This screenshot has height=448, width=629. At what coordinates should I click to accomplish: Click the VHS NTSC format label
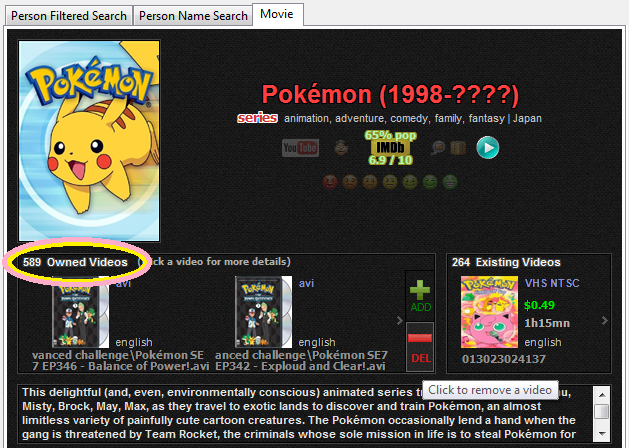(552, 283)
